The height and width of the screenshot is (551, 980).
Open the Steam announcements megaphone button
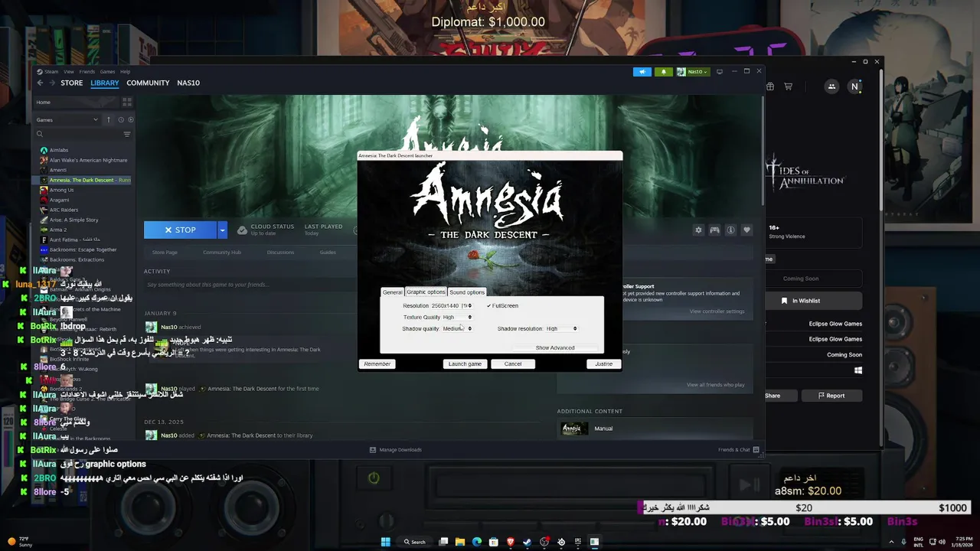(642, 71)
